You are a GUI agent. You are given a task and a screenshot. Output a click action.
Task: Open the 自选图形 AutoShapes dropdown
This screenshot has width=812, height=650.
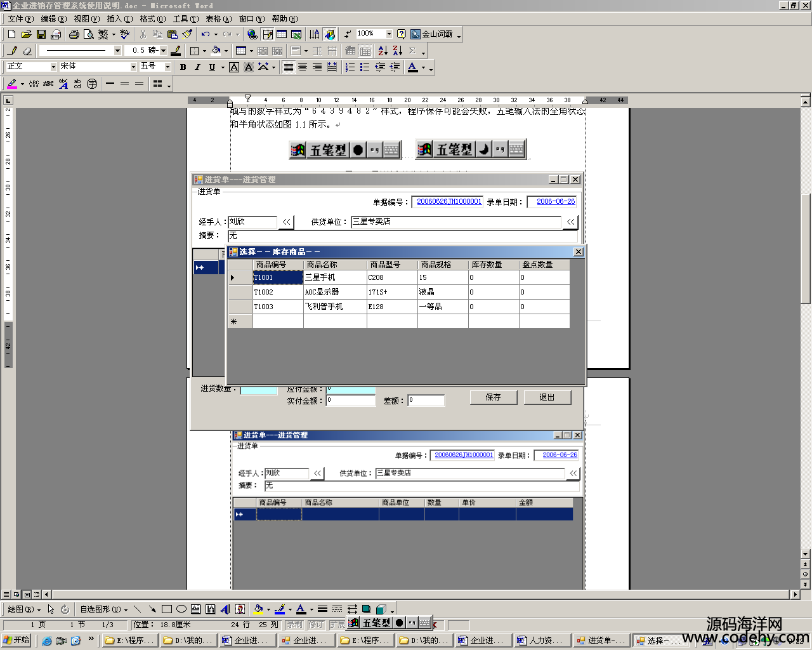pyautogui.click(x=103, y=609)
